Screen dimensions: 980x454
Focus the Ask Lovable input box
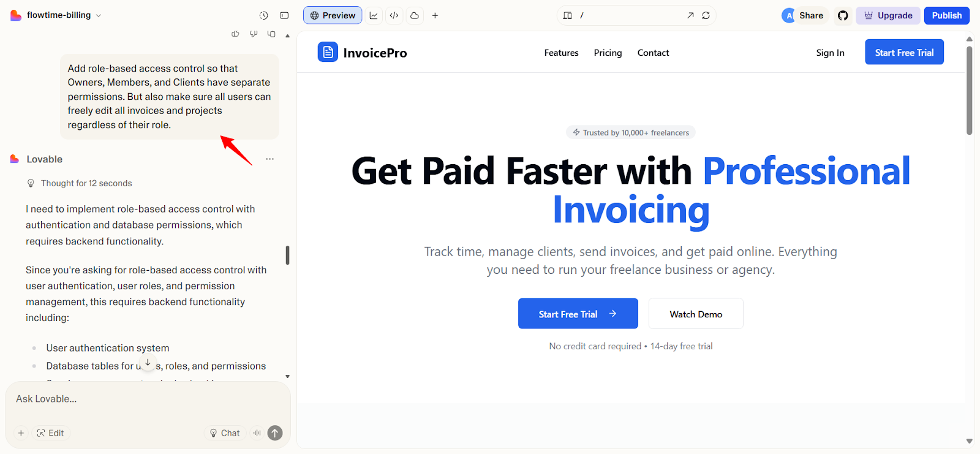[147, 399]
